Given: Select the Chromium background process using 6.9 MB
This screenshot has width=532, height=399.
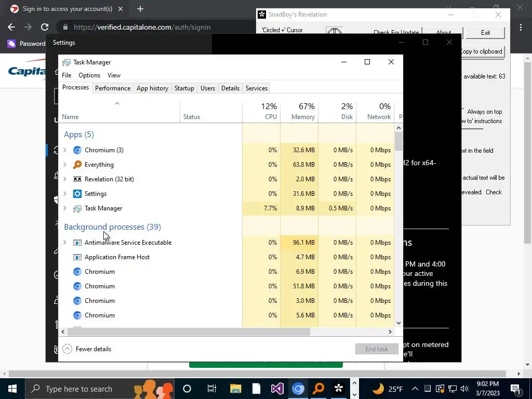Looking at the screenshot, I should click(x=226, y=272).
